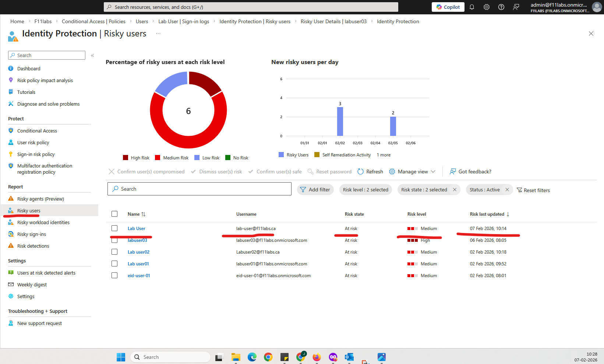604x364 pixels.
Task: Select all users via header checkbox
Action: click(114, 214)
